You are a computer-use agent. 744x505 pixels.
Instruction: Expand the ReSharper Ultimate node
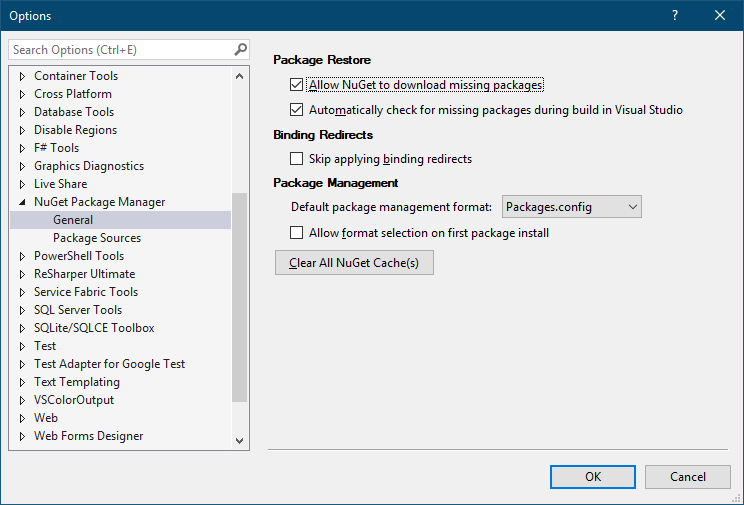coord(22,274)
